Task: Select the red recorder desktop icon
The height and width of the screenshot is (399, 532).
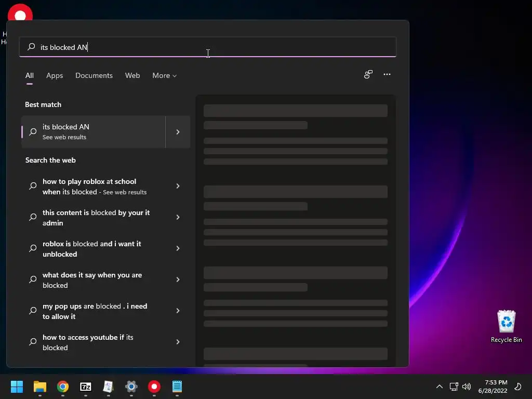Action: tap(20, 13)
